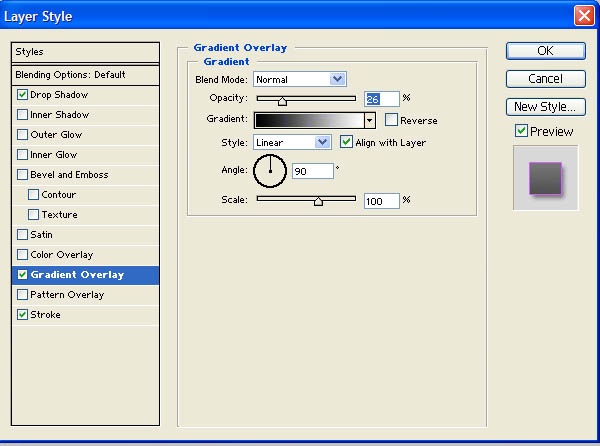
Task: Click the style preview thumbnail
Action: tap(545, 178)
